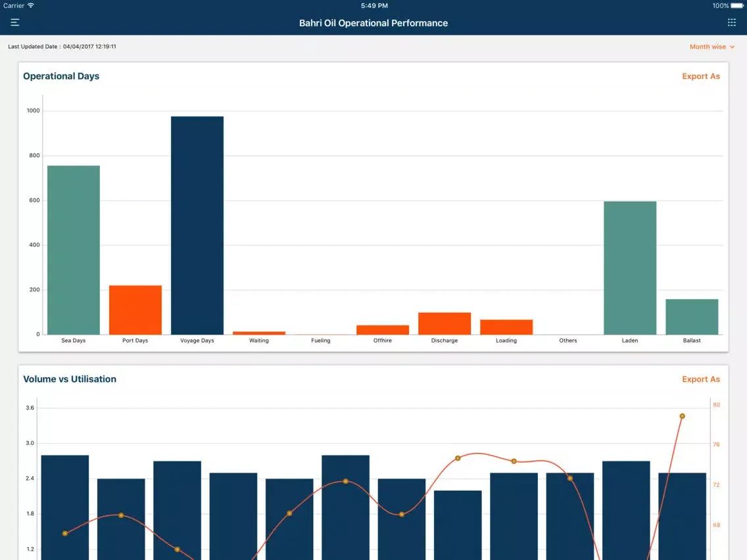Viewport: 747px width, 560px height.
Task: Click the Volume vs Utilisation heading
Action: (x=70, y=379)
